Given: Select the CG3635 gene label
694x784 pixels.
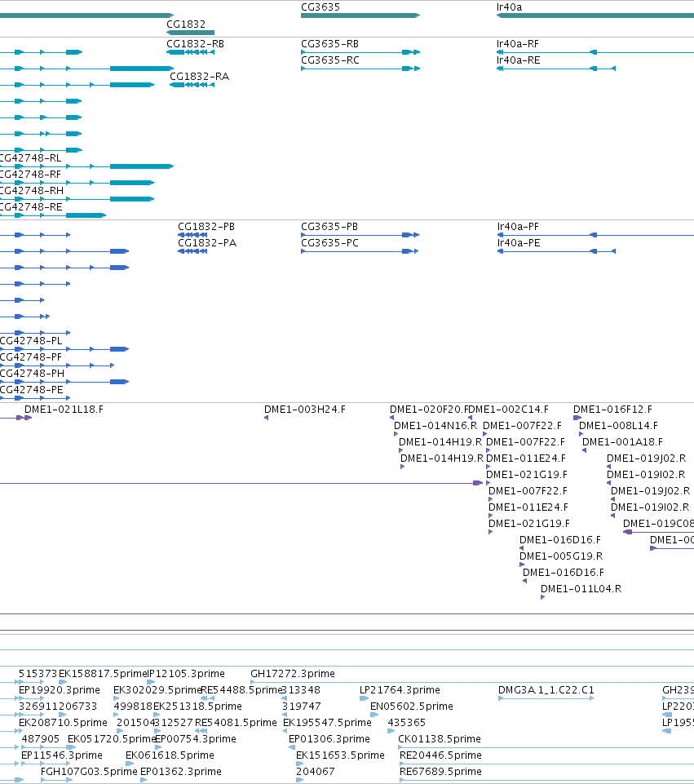Looking at the screenshot, I should pyautogui.click(x=320, y=7).
